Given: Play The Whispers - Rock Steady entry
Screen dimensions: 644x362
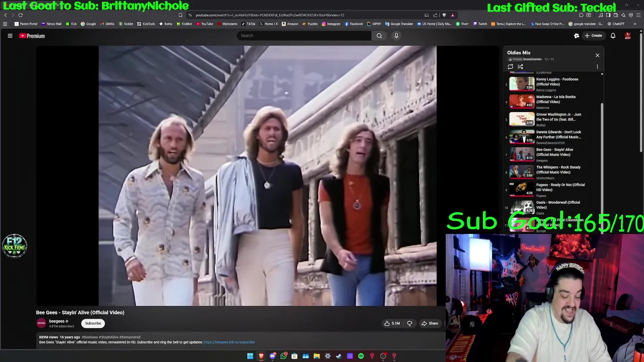Looking at the screenshot, I should tap(553, 172).
